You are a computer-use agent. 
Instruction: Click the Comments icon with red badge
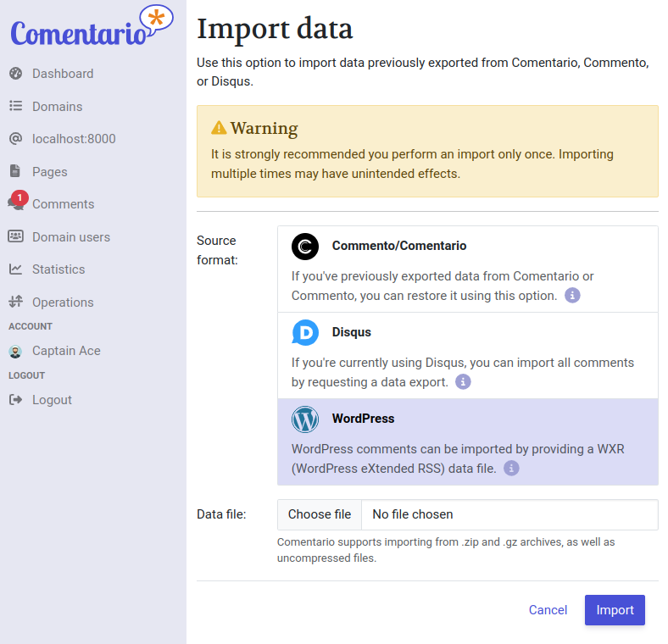(x=16, y=203)
